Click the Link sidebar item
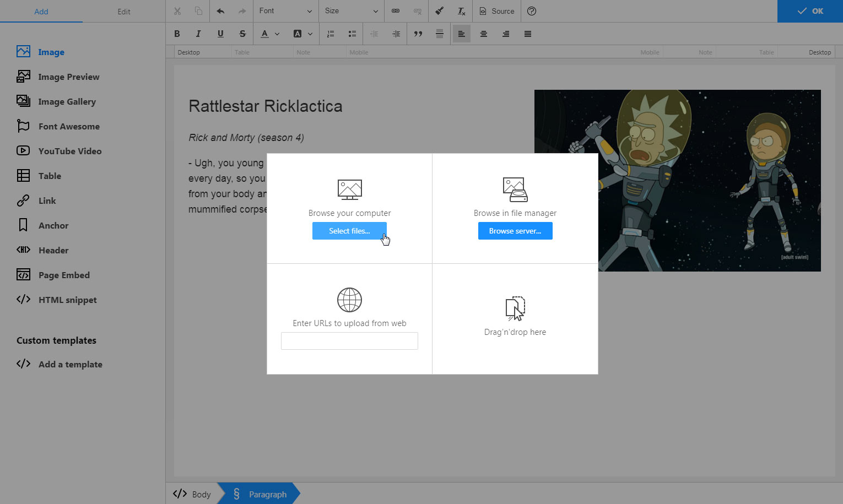The height and width of the screenshot is (504, 843). [36, 200]
